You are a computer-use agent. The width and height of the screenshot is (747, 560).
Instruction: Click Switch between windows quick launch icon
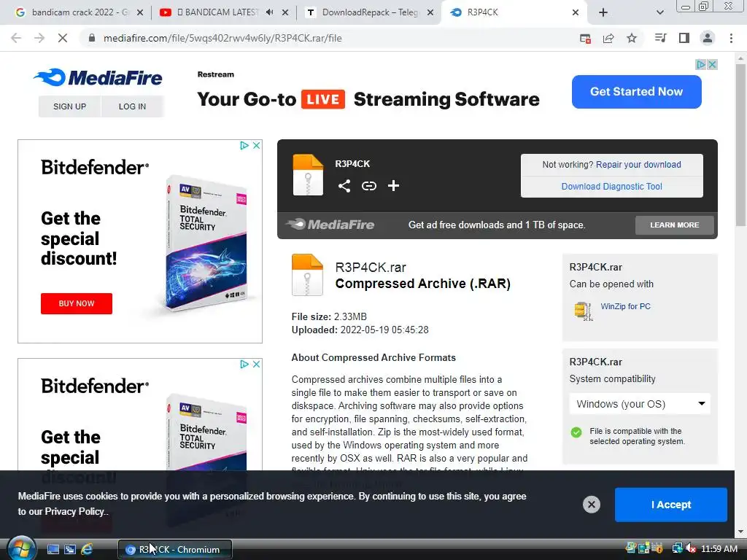coord(70,550)
